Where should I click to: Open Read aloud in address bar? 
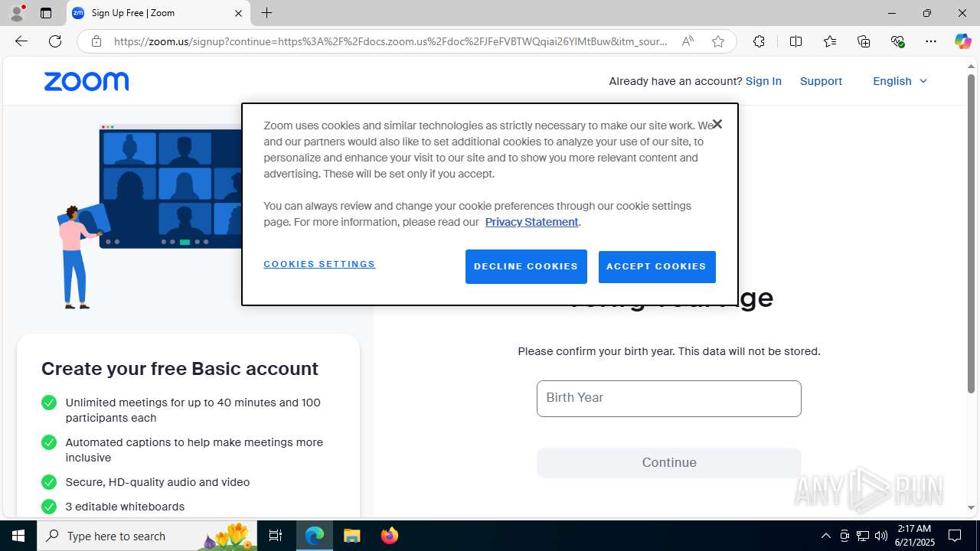coord(688,41)
